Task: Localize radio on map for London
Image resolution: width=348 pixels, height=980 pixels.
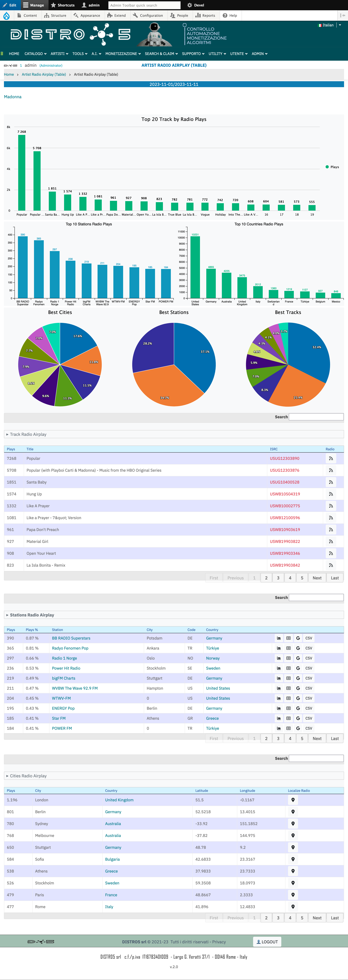Action: click(x=293, y=800)
